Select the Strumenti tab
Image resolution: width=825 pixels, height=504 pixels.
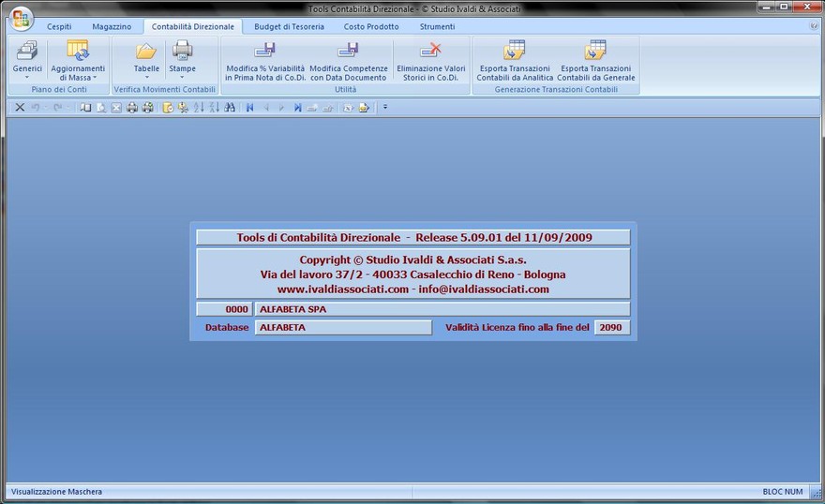tap(437, 27)
